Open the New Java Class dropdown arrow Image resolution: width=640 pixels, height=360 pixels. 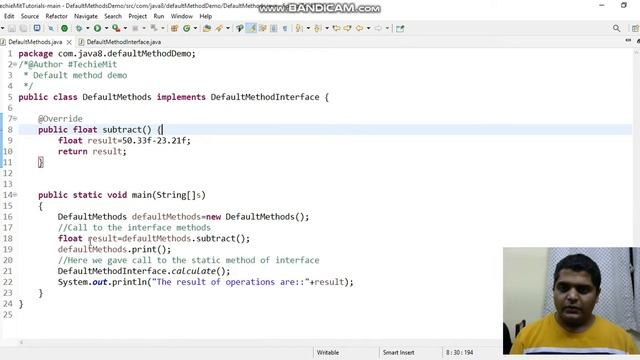(x=195, y=28)
